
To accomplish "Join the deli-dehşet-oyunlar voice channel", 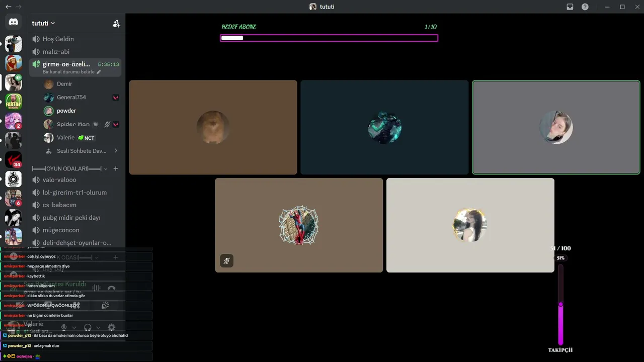I will click(75, 243).
